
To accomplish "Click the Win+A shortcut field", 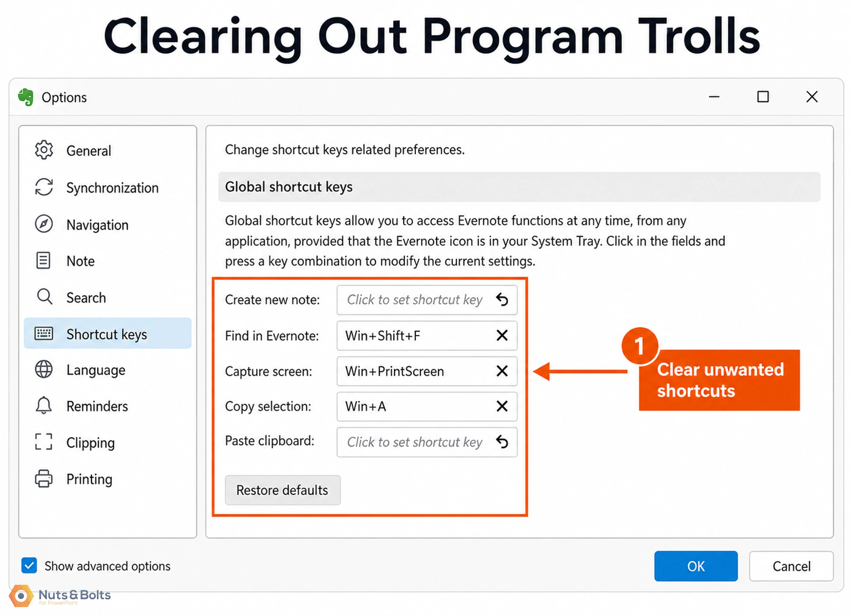I will pyautogui.click(x=427, y=406).
